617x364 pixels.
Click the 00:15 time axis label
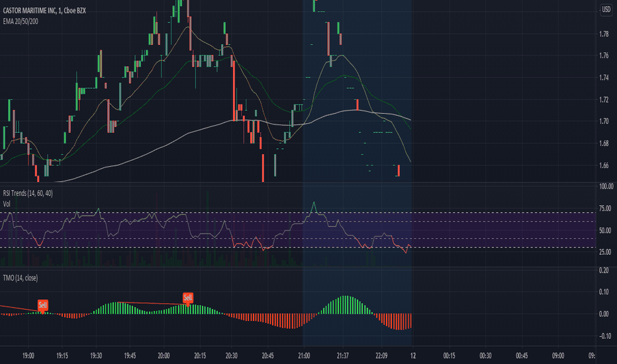449,356
